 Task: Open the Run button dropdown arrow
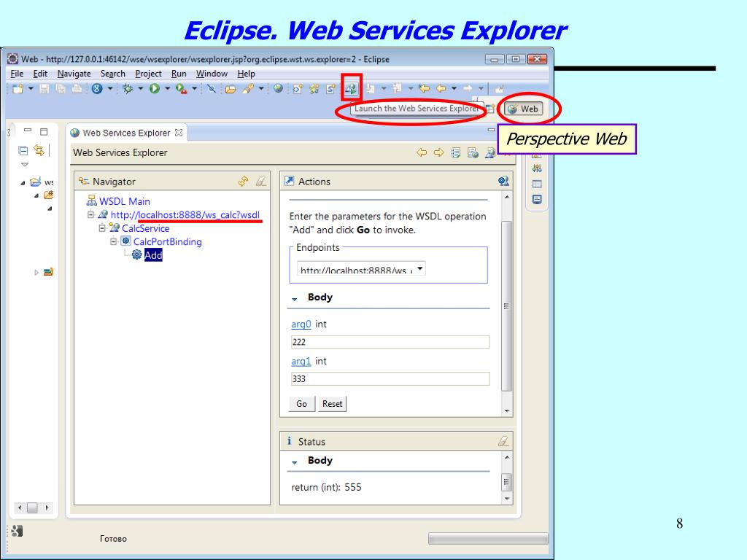tap(167, 88)
